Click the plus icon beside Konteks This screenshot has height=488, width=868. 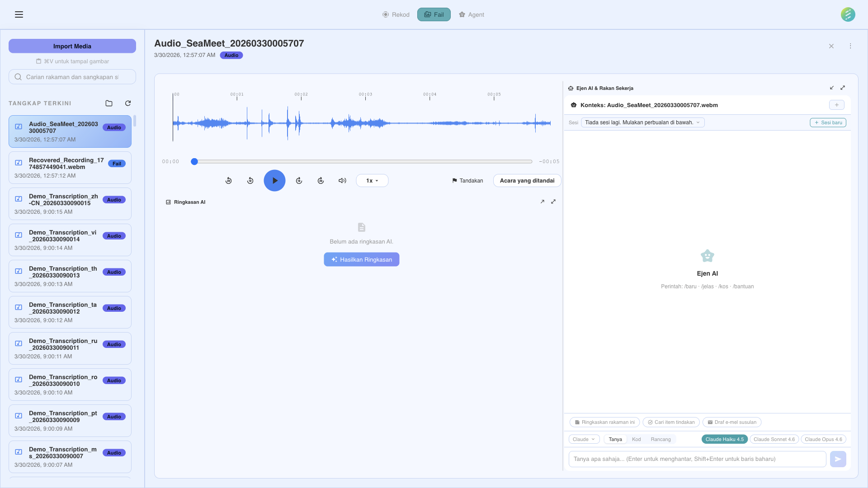click(x=836, y=105)
